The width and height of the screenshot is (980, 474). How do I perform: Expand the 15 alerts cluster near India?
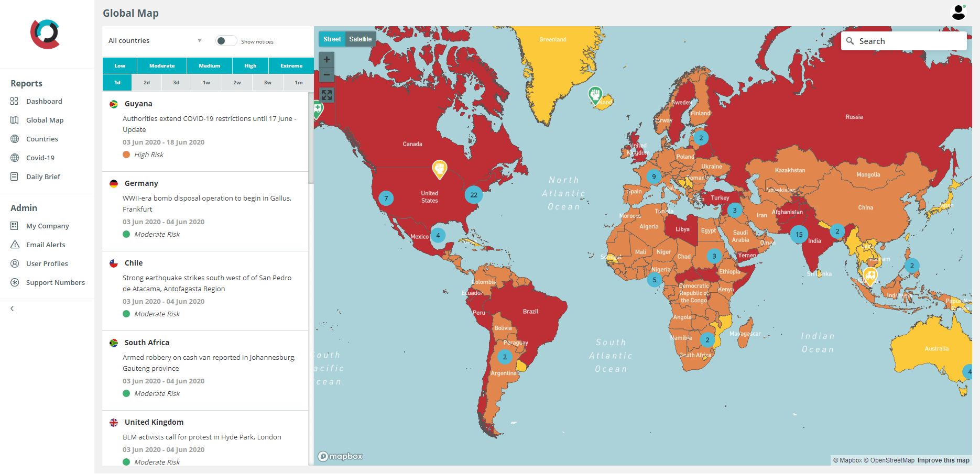click(x=799, y=235)
